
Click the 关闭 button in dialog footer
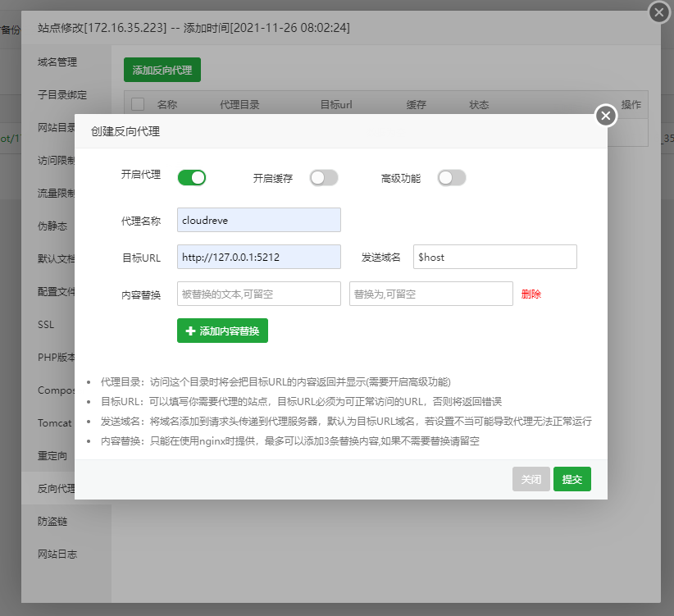[x=531, y=479]
